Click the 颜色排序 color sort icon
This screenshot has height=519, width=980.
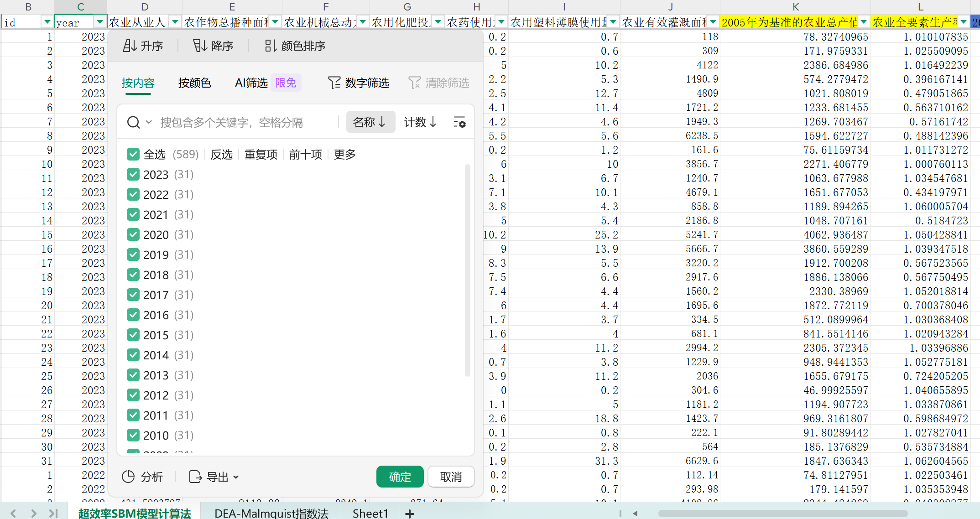271,46
